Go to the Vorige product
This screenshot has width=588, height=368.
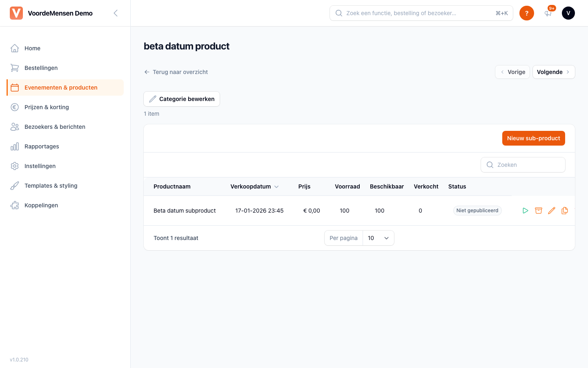tap(512, 72)
